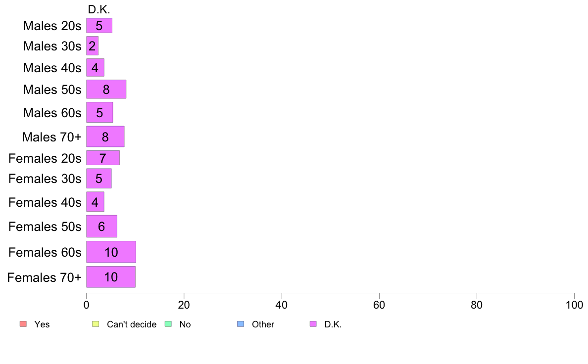The height and width of the screenshot is (364, 588).
Task: Click the Males 50s bar
Action: click(x=106, y=89)
